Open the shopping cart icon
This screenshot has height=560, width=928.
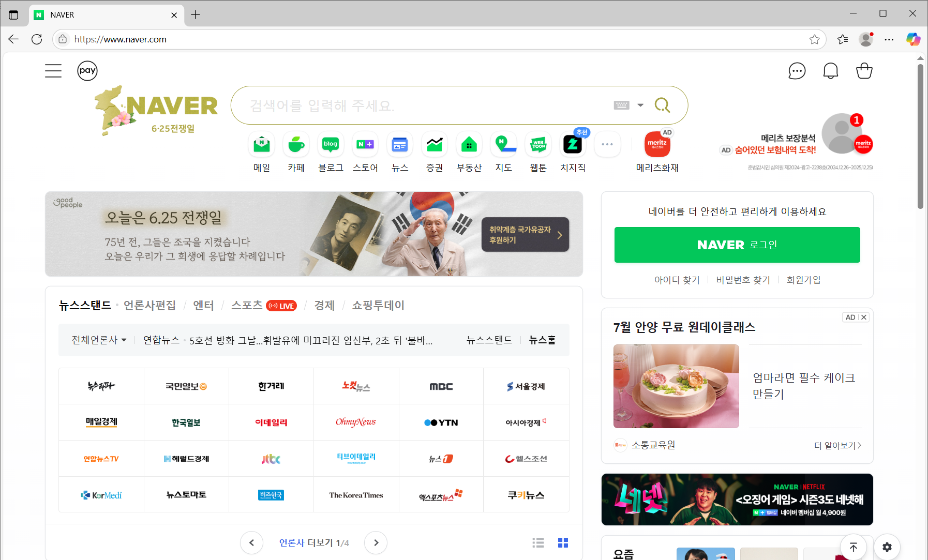(864, 71)
